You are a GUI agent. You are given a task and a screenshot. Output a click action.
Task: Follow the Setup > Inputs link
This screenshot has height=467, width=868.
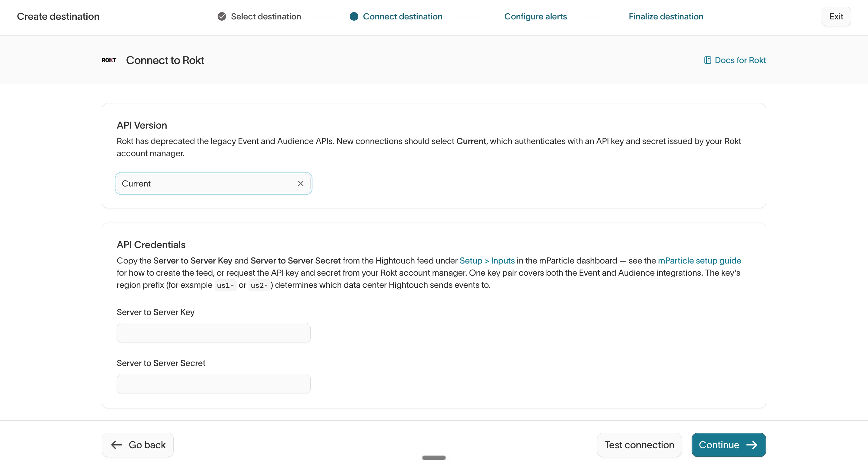pyautogui.click(x=487, y=260)
